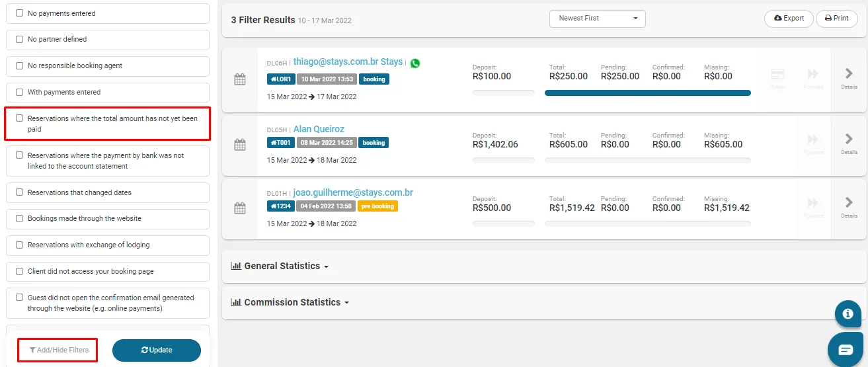Viewport: 868px width, 367px height.
Task: Click calendar icon of Alan Queiroz reservation
Action: tap(240, 144)
